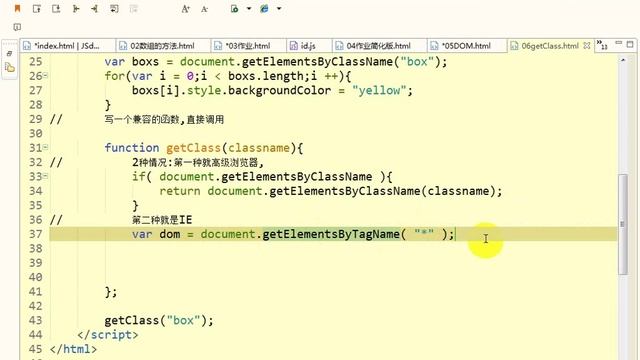Collapse the getClass function on line 31
Viewport: 640px width, 360px height.
tap(45, 147)
